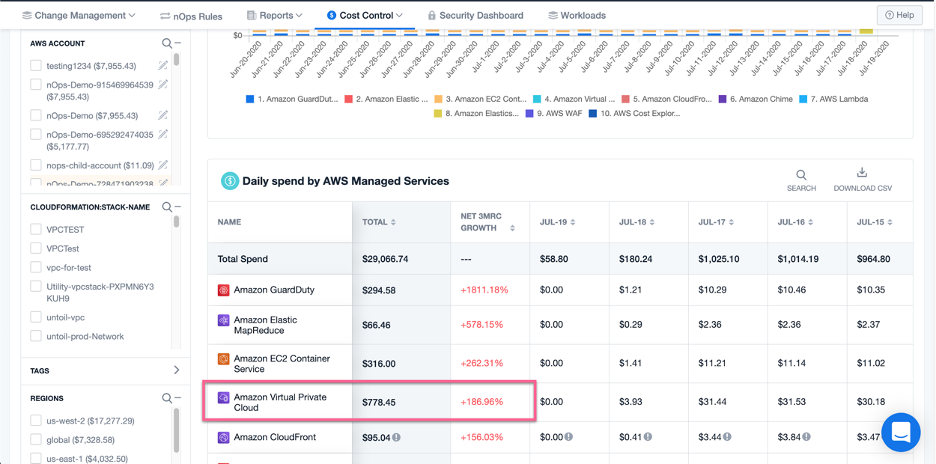936x464 pixels.
Task: Edit the nOps-Demo-695292474035 account name
Action: [x=162, y=134]
